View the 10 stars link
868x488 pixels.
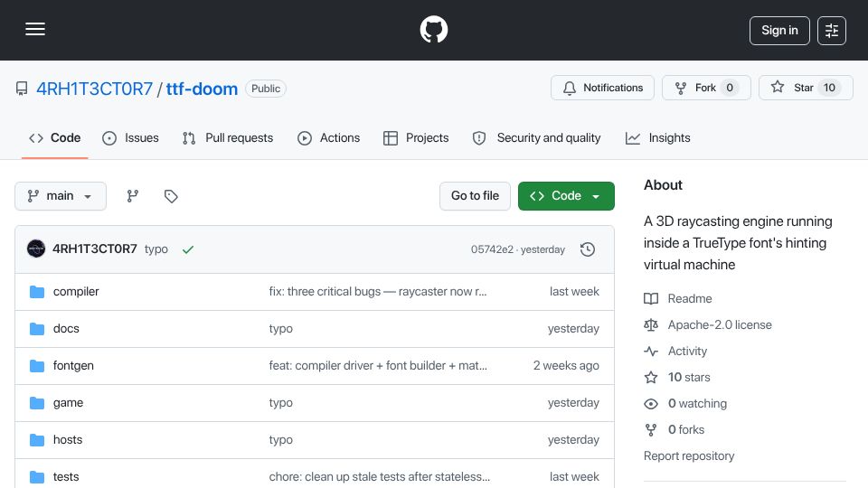tap(677, 378)
